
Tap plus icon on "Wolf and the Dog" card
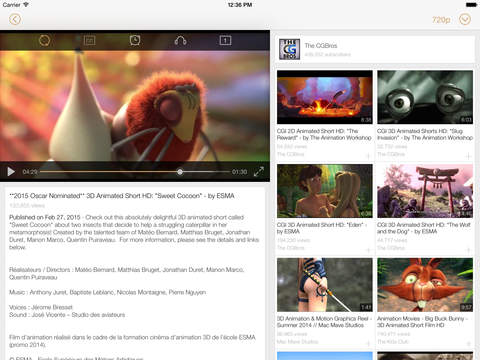point(468,250)
